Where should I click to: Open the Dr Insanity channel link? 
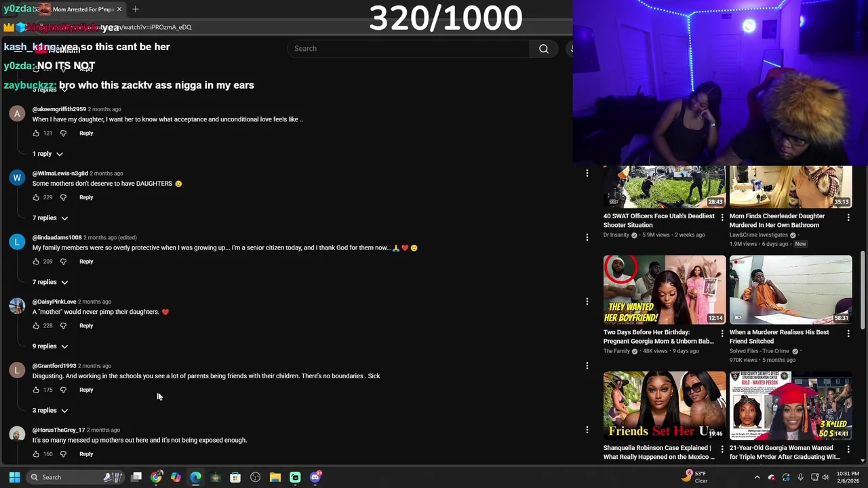coord(616,235)
